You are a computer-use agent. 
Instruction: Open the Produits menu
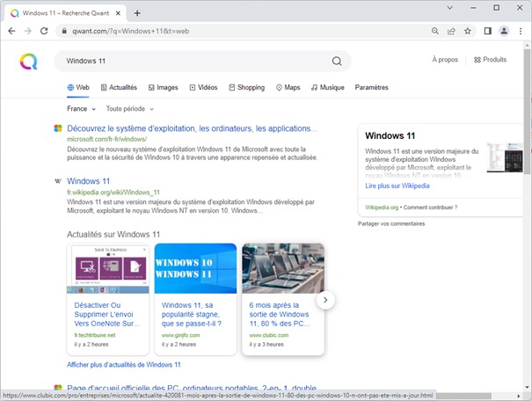[x=490, y=60]
